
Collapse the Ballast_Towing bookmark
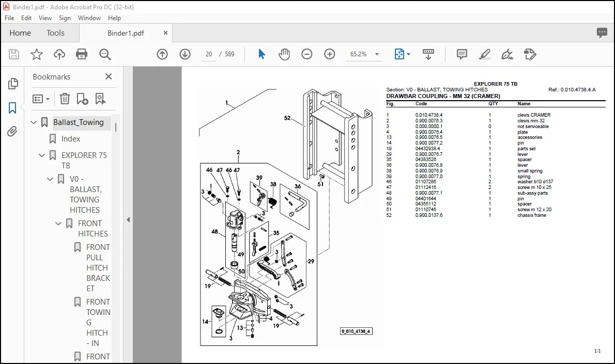[34, 122]
